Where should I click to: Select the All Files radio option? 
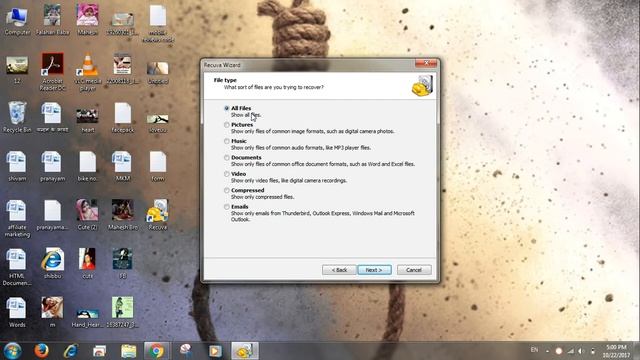(227, 108)
